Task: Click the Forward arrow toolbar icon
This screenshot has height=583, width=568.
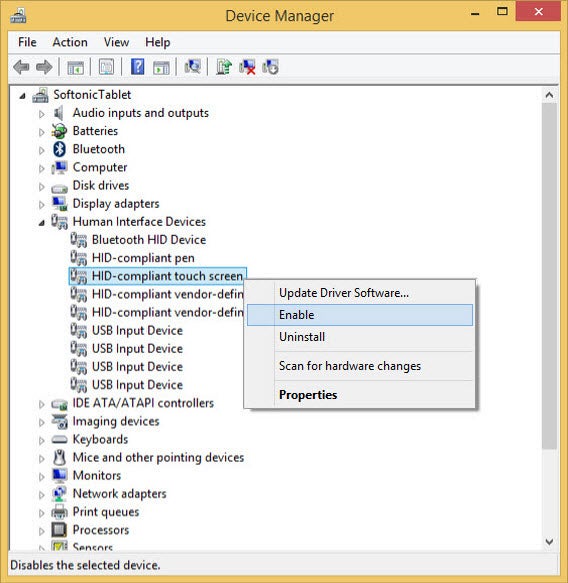Action: coord(44,67)
